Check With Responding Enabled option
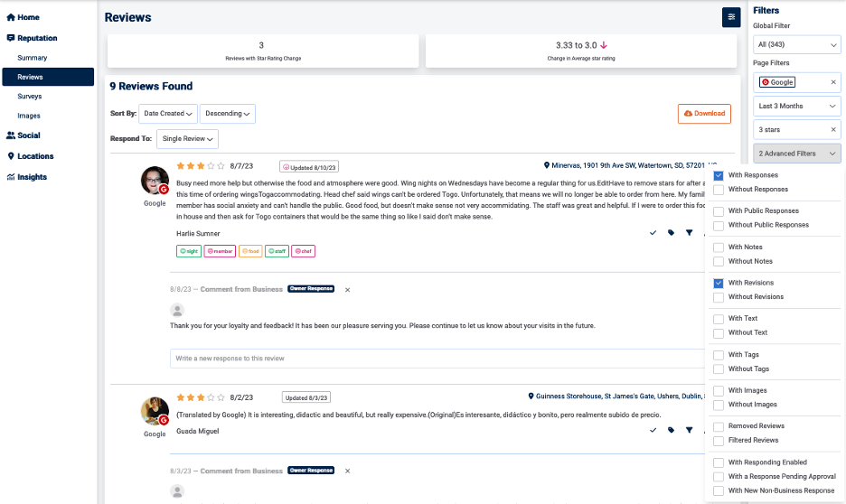Screen dimensions: 846x504 click(x=719, y=462)
